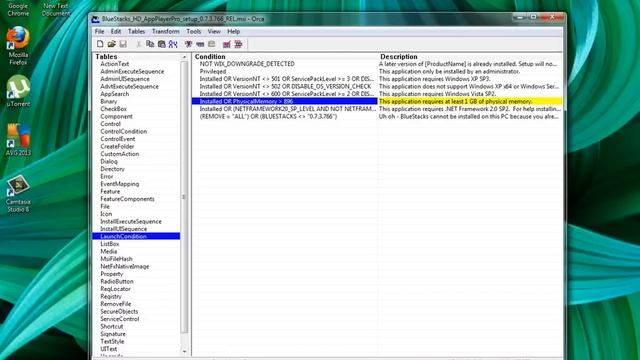The height and width of the screenshot is (360, 640).
Task: Select the InstallExecuteSequence table
Action: click(x=131, y=222)
